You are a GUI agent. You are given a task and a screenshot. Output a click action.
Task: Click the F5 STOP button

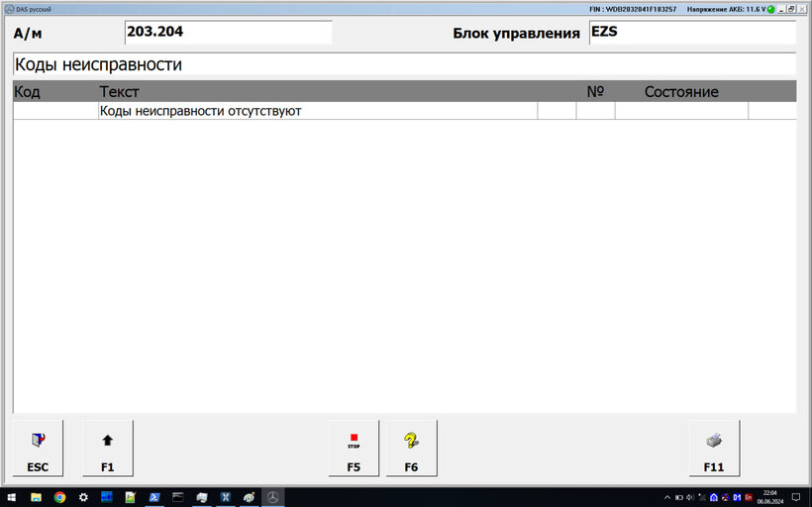354,448
